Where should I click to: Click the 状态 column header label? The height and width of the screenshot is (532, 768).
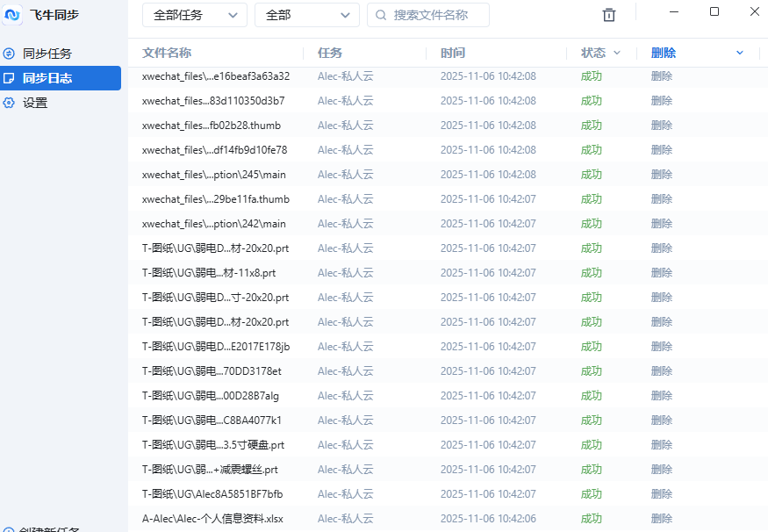pyautogui.click(x=593, y=53)
